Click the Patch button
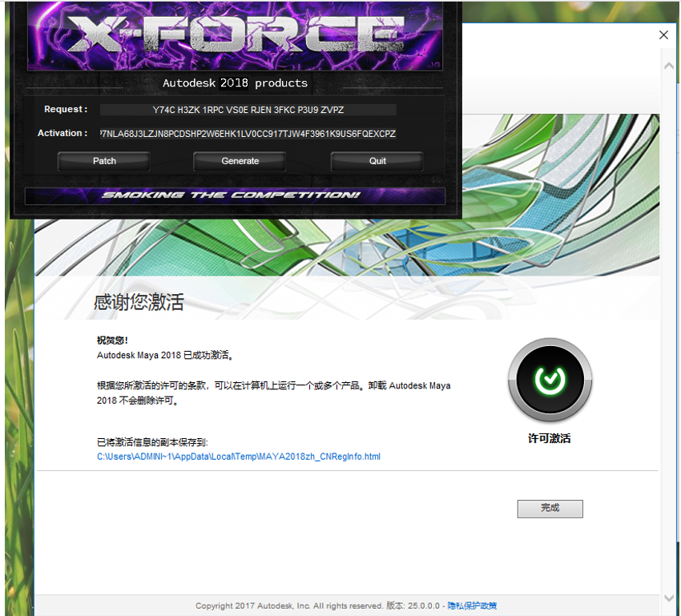 [104, 161]
